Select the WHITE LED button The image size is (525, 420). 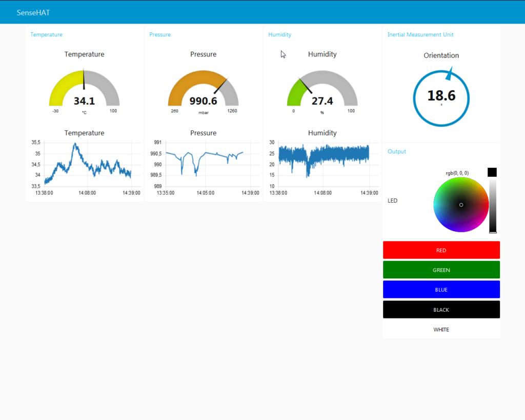coord(441,329)
